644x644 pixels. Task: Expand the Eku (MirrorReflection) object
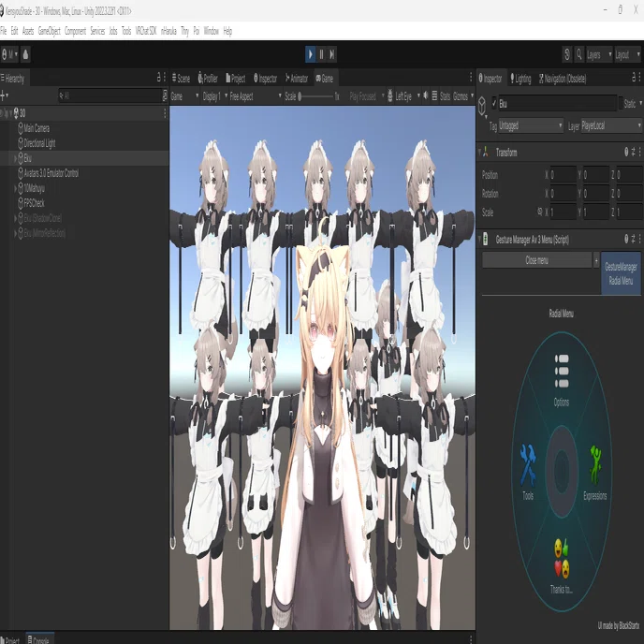tap(15, 233)
